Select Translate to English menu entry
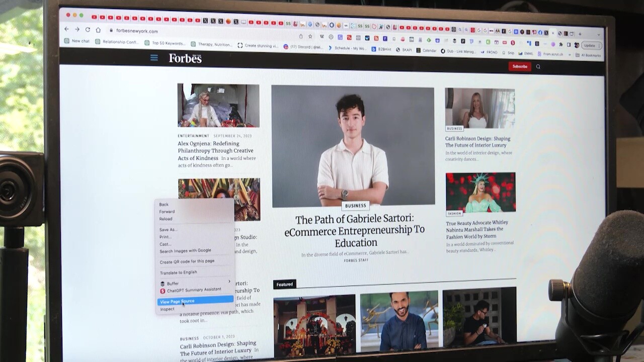644x362 pixels. point(178,273)
